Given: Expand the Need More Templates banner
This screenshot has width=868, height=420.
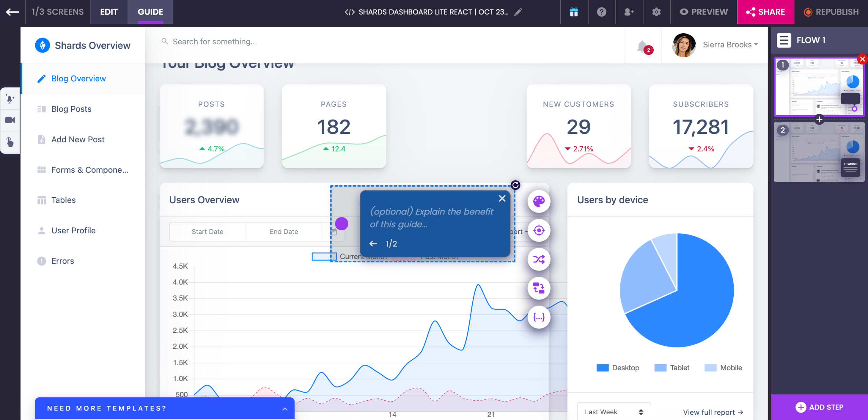Looking at the screenshot, I should click(x=285, y=409).
